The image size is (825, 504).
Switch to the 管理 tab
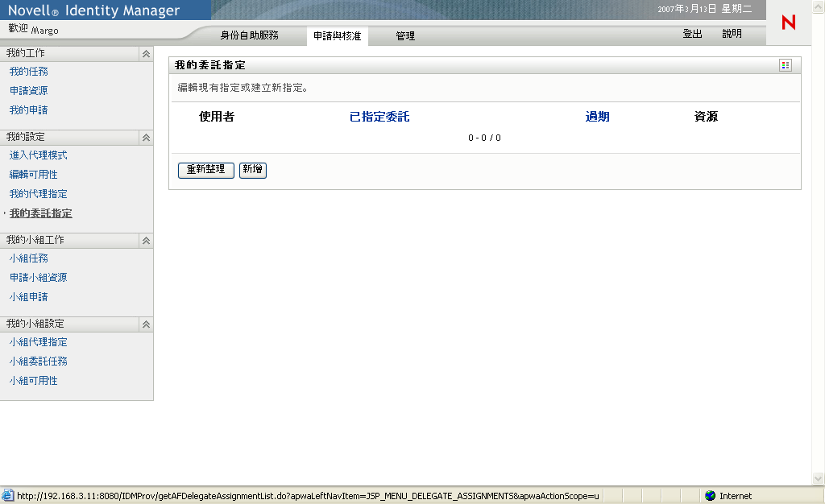[x=407, y=35]
